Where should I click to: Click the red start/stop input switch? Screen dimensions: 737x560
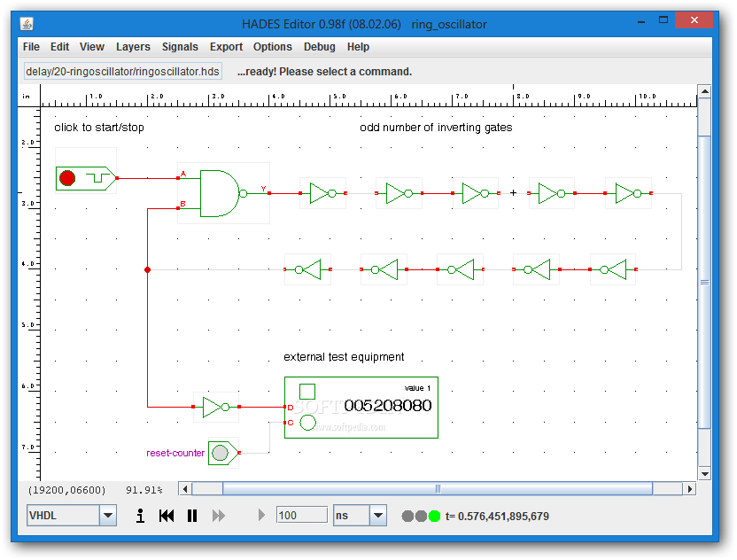(x=86, y=178)
